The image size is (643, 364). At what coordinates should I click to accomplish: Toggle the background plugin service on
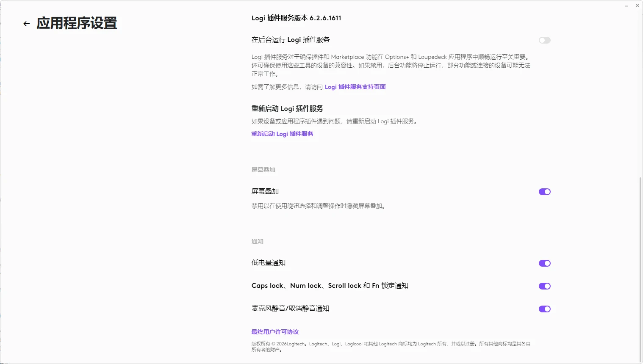[544, 40]
